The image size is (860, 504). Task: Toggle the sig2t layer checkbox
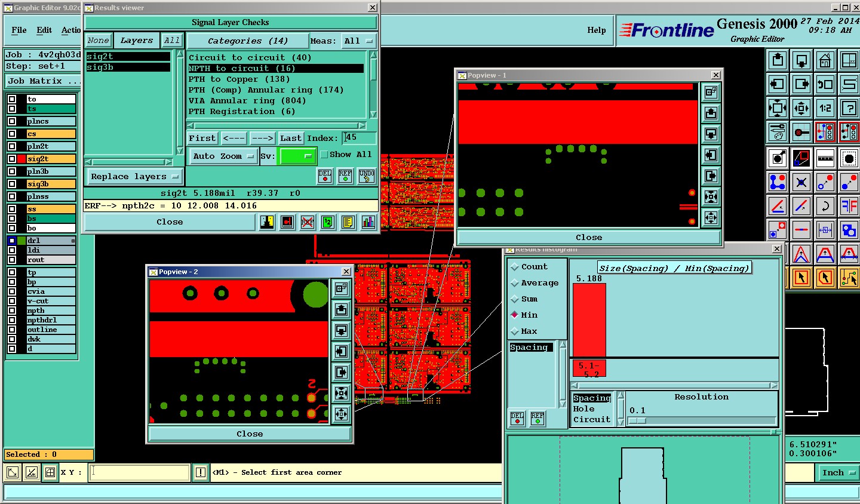[x=12, y=159]
